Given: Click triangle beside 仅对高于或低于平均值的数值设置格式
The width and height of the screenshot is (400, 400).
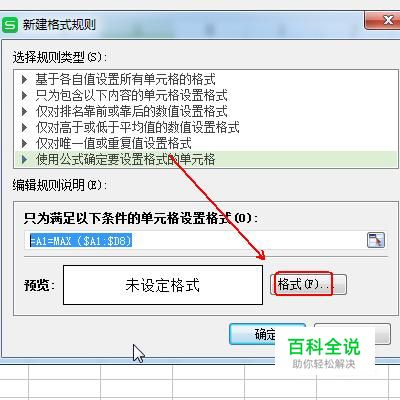Looking at the screenshot, I should tap(24, 127).
